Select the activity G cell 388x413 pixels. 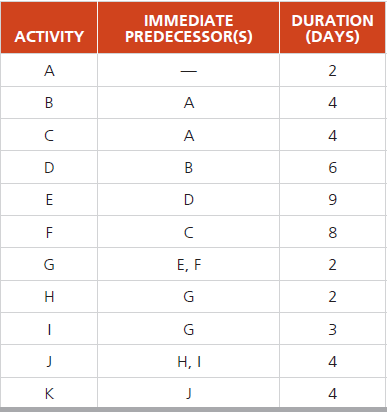[x=49, y=265]
